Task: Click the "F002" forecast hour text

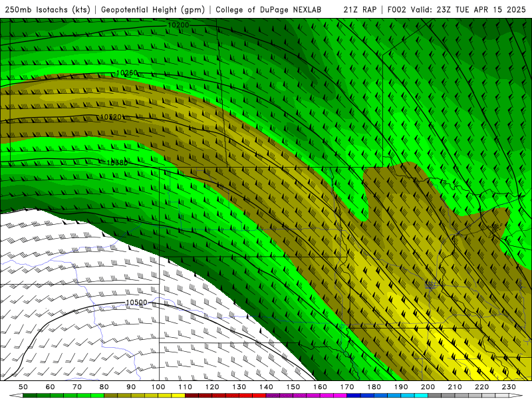Action: click(396, 9)
